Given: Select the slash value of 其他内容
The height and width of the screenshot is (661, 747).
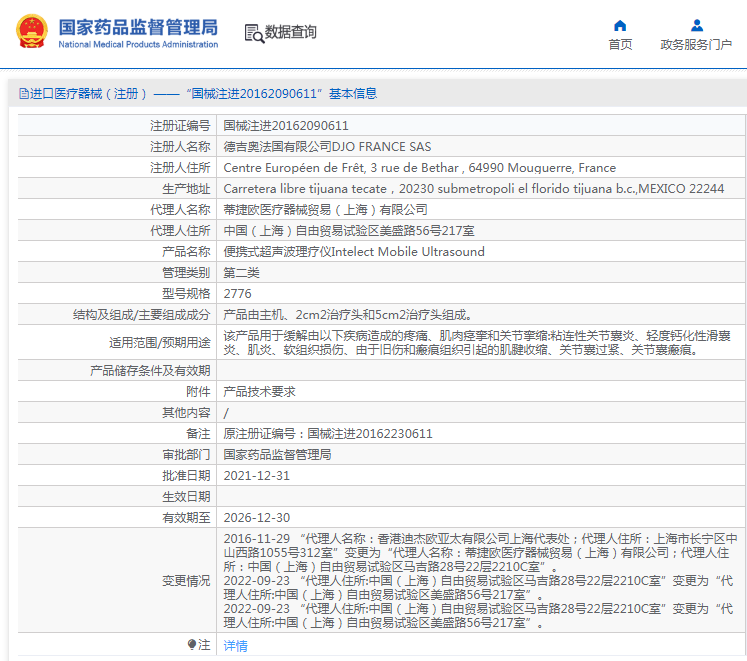Looking at the screenshot, I should pyautogui.click(x=226, y=413).
